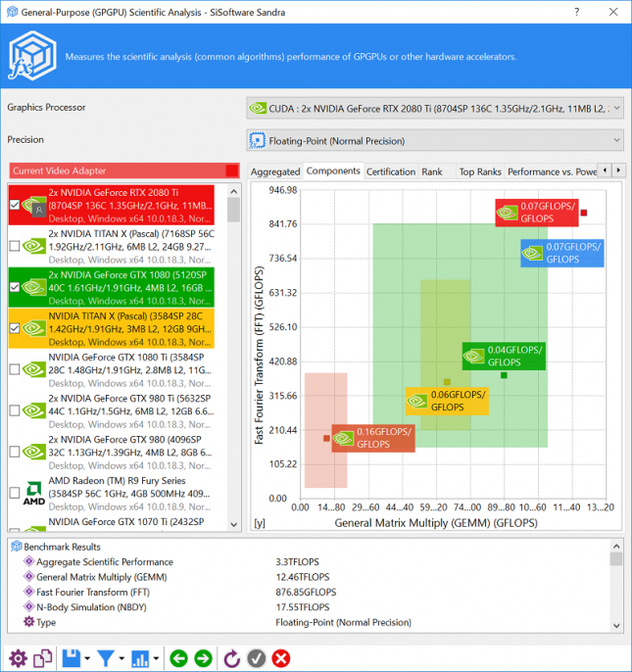Uncheck the single NVIDIA TITAN X (Pascal) entry
Viewport: 632px width, 672px height.
click(x=15, y=328)
